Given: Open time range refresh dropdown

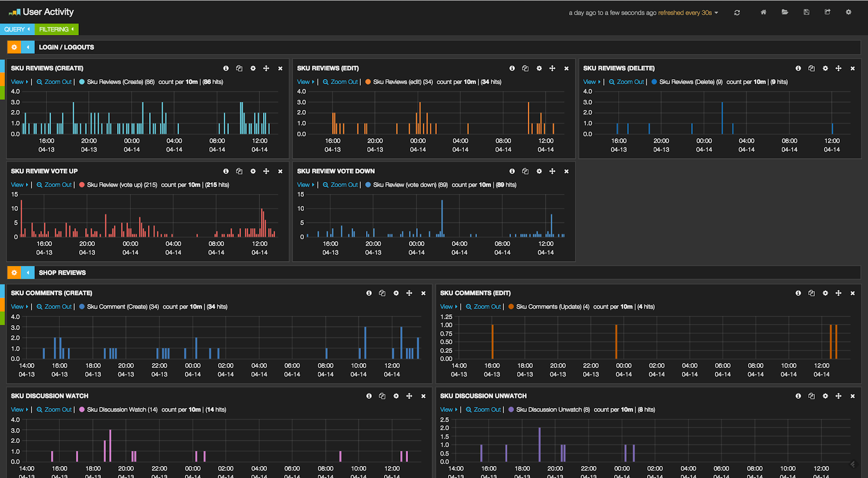Looking at the screenshot, I should [643, 12].
